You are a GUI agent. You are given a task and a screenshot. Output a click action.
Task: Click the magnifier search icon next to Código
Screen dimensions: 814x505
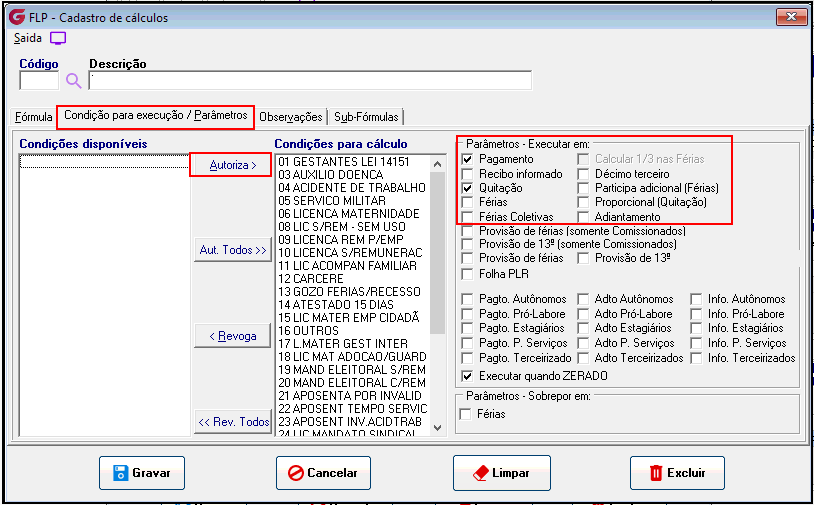pyautogui.click(x=73, y=81)
